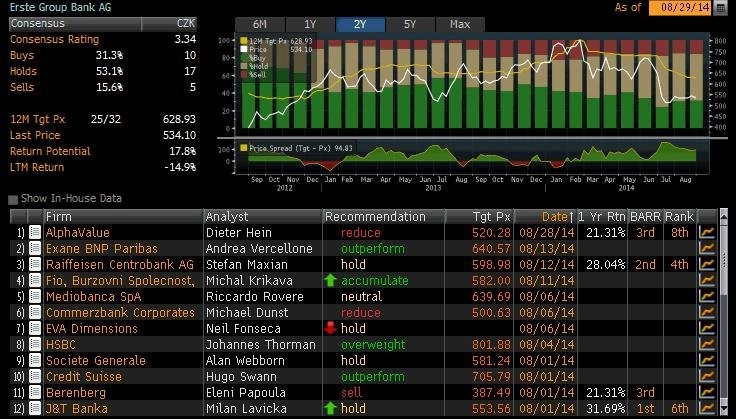Screen dimensions: 736x419
Task: Sort table by Tgt Px column header
Action: [x=479, y=216]
